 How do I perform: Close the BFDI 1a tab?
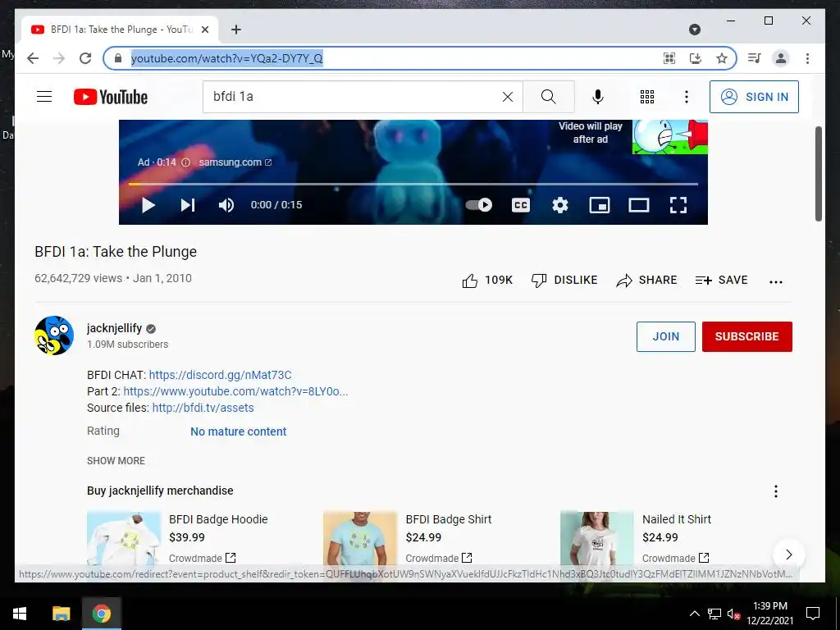204,30
